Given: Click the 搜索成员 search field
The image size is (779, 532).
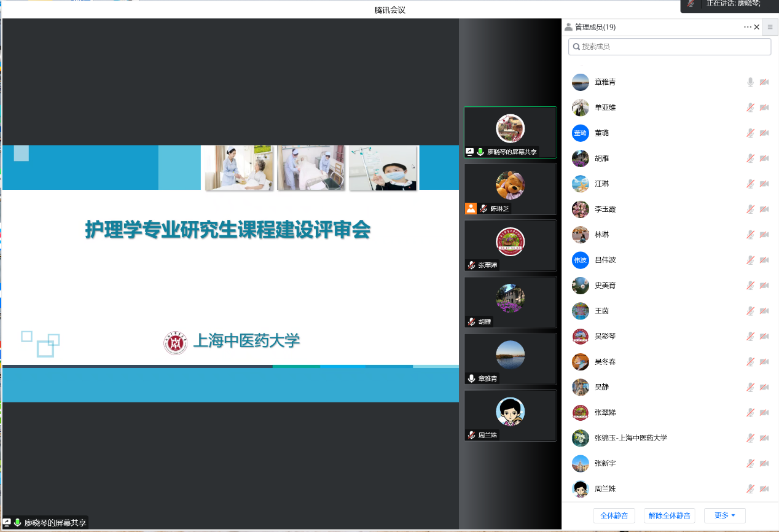Looking at the screenshot, I should 670,47.
